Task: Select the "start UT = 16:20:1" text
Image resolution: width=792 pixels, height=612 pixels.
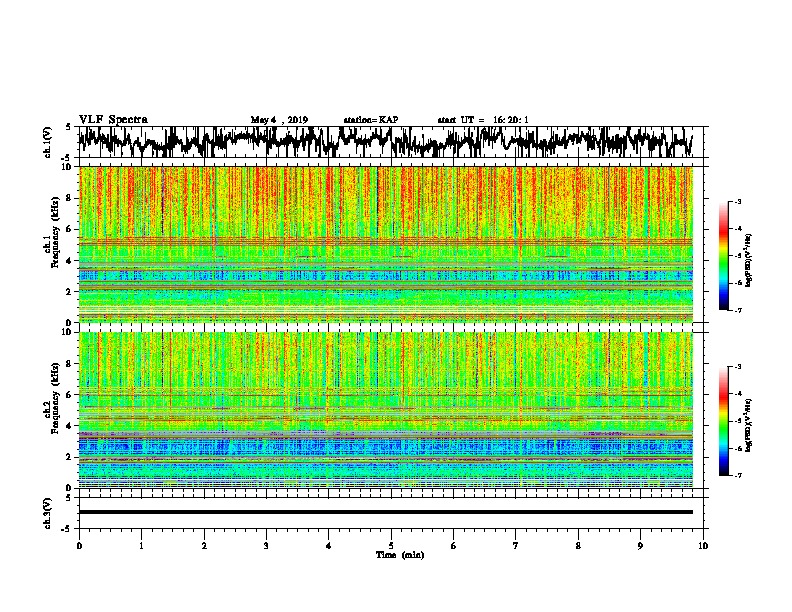Action: pos(482,120)
